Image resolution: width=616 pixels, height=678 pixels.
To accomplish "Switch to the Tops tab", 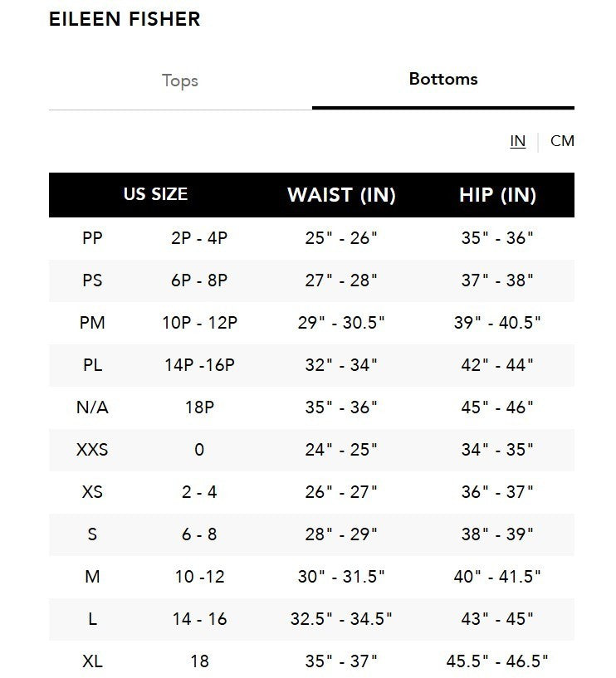I will (180, 80).
